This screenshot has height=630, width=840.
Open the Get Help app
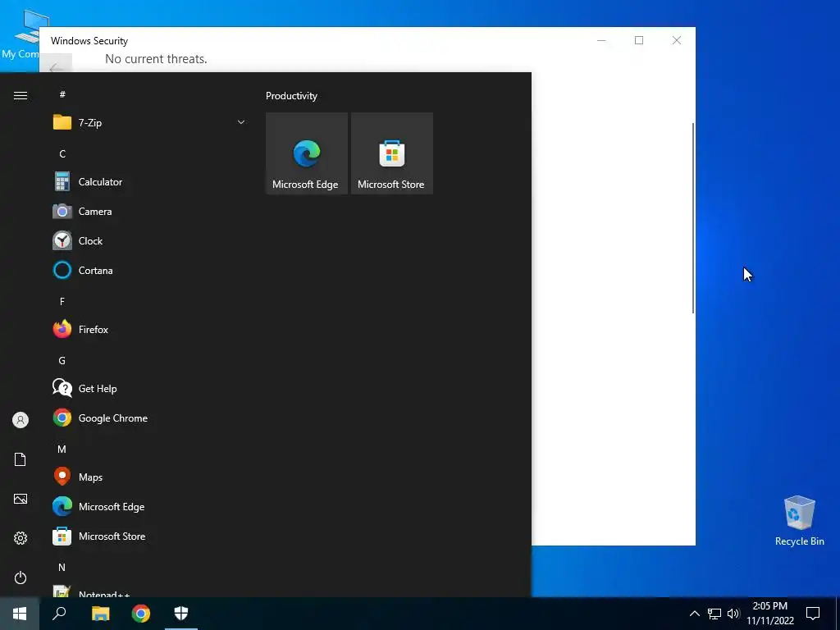pos(150,388)
